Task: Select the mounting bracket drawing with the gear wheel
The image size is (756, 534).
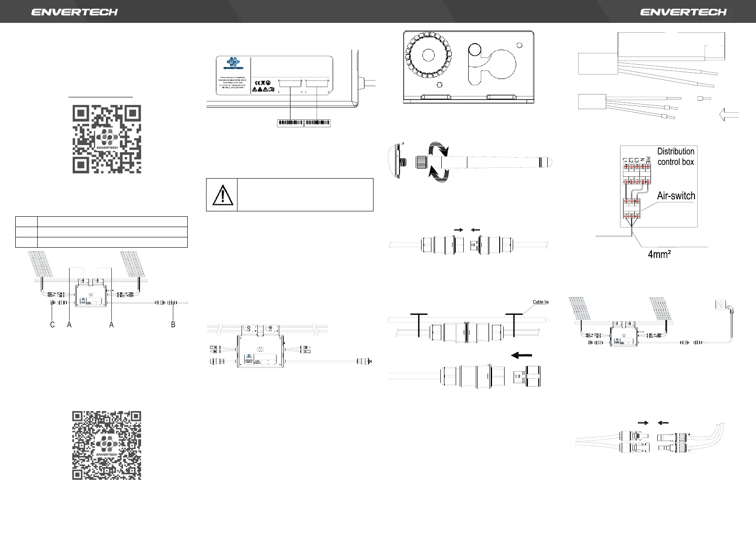Action: (x=468, y=67)
